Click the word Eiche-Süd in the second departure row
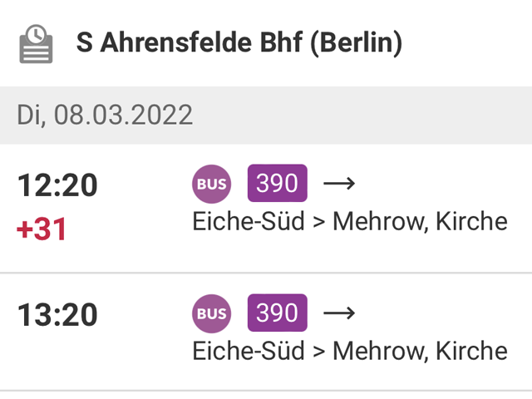The width and height of the screenshot is (532, 399). pyautogui.click(x=248, y=351)
